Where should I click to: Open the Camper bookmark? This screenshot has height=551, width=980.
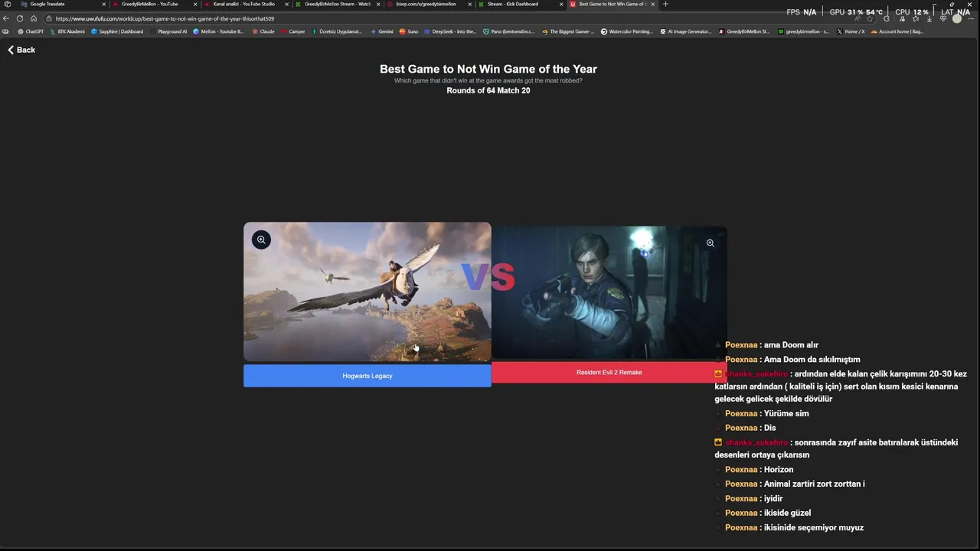(293, 31)
